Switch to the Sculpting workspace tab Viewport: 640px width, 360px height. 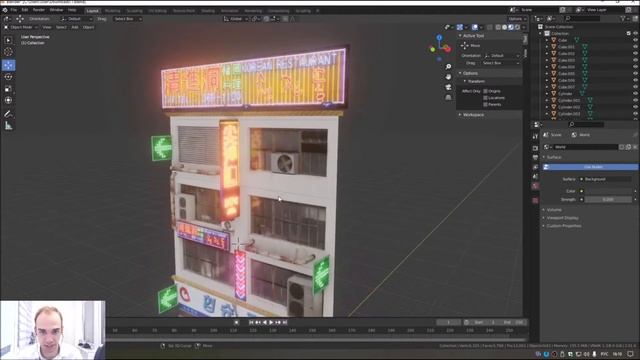pos(134,11)
